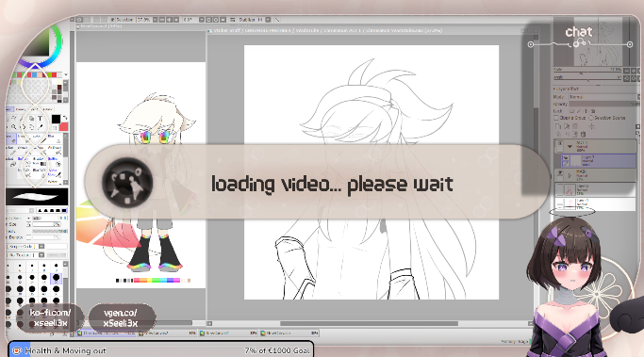Click the 7% of €1000 Goal text
This screenshot has height=357, width=644.
tap(277, 350)
